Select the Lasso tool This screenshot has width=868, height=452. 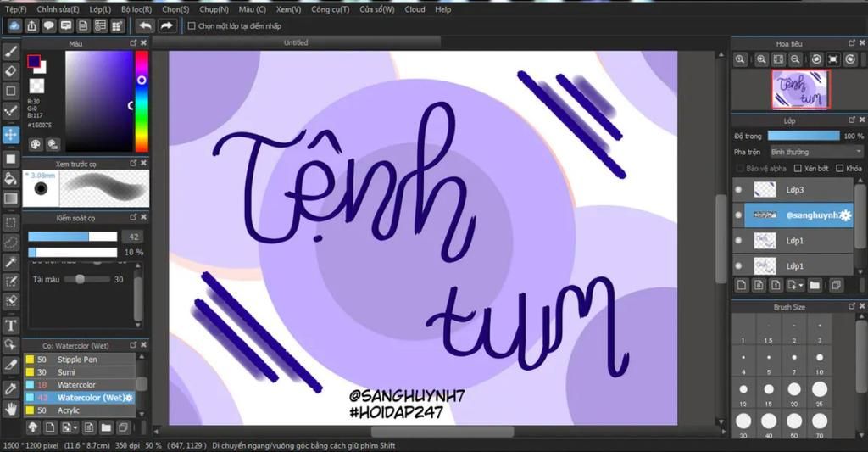[x=10, y=242]
